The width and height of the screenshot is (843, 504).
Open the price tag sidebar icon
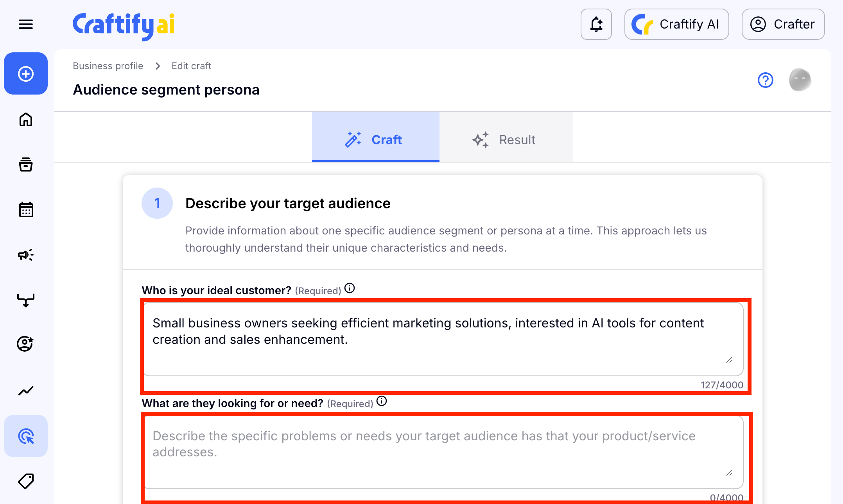pos(26,481)
